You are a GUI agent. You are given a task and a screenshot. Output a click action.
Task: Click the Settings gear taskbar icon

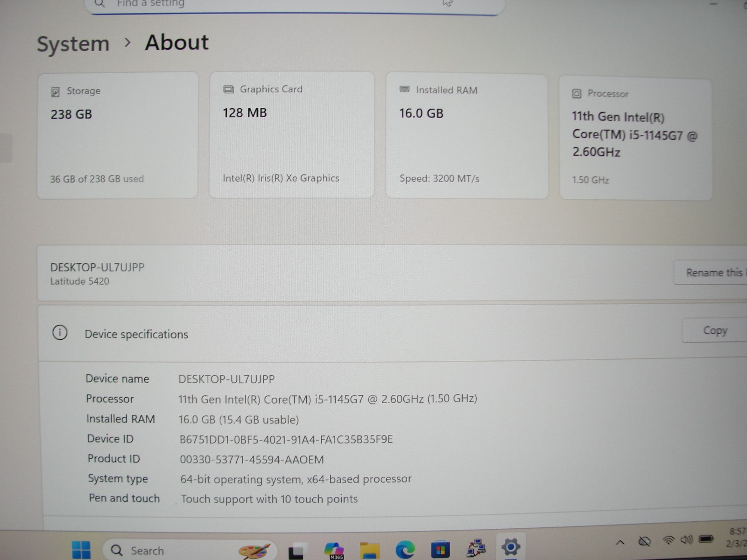click(x=510, y=546)
